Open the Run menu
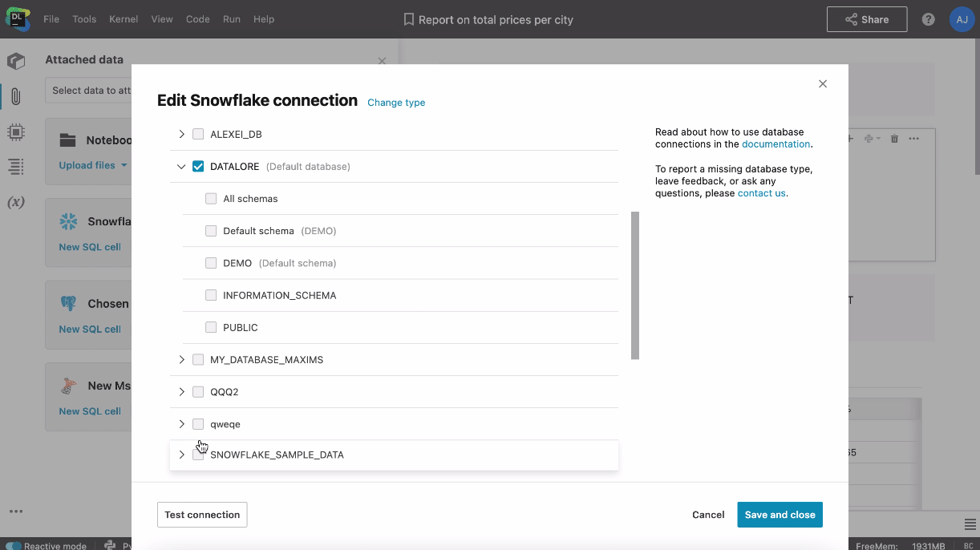 [232, 19]
